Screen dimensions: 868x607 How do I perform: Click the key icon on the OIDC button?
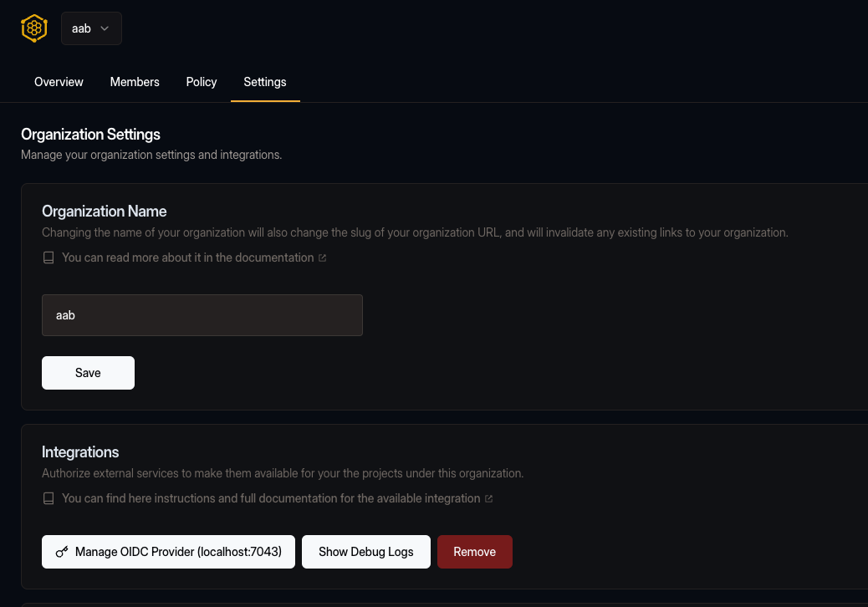point(62,552)
